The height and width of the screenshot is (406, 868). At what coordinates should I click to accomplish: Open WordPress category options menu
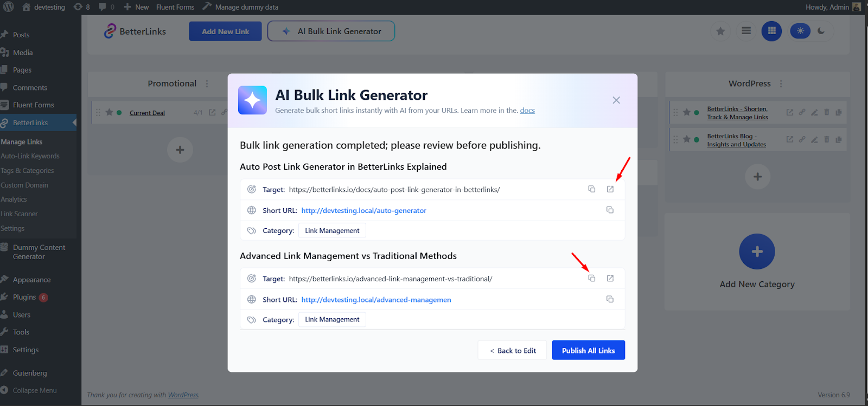tap(781, 83)
